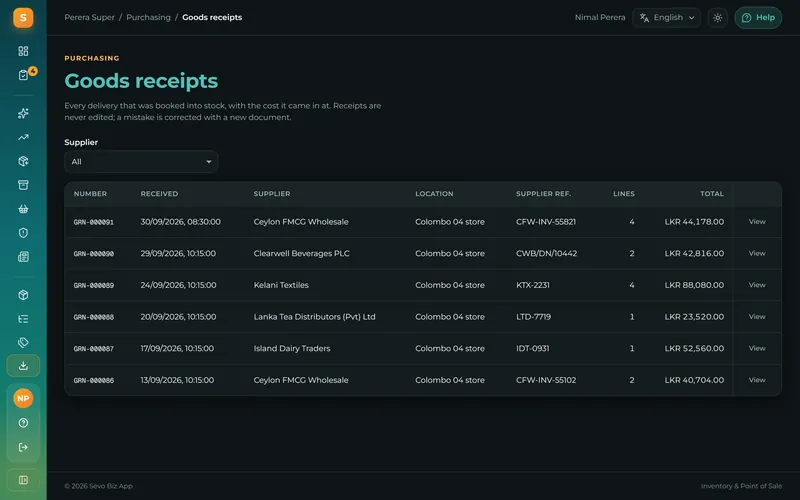This screenshot has height=500, width=800.
Task: Click supplier ref CFW-INV-55102
Action: pos(546,380)
